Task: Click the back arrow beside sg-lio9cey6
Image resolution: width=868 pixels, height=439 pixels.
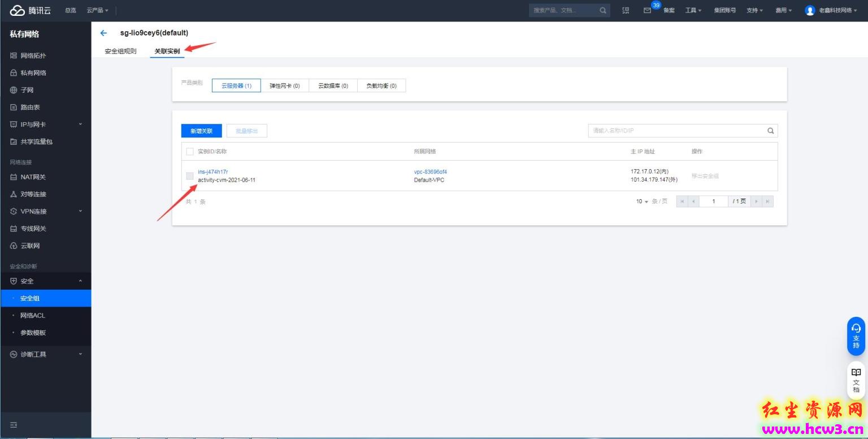Action: (x=103, y=33)
